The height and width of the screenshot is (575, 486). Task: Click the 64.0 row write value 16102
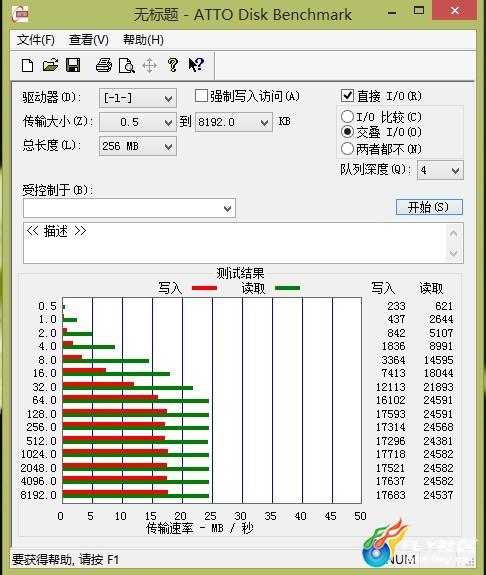pos(391,400)
